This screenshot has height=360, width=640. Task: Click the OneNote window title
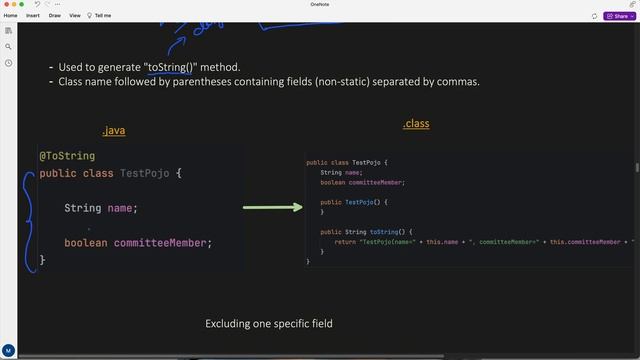tap(320, 4)
